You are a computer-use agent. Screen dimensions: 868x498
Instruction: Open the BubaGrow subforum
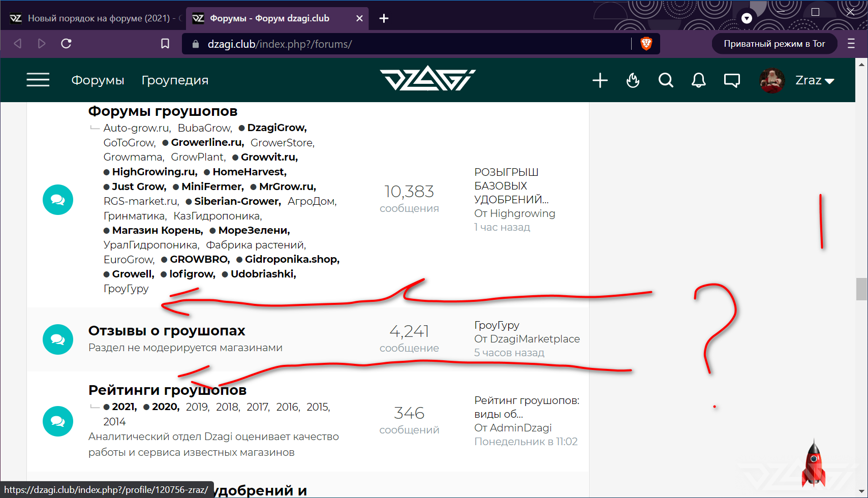[x=204, y=128]
